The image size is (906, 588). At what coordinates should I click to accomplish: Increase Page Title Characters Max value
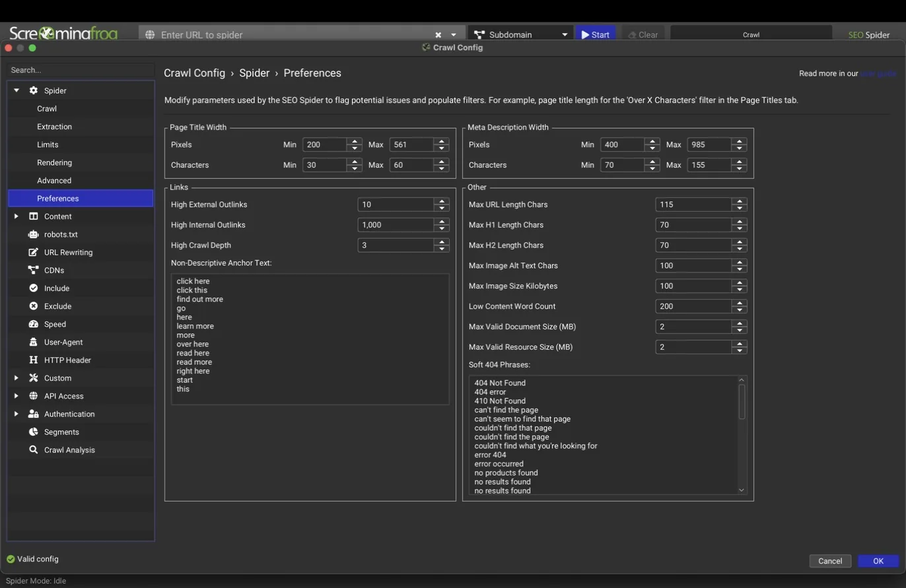(442, 162)
